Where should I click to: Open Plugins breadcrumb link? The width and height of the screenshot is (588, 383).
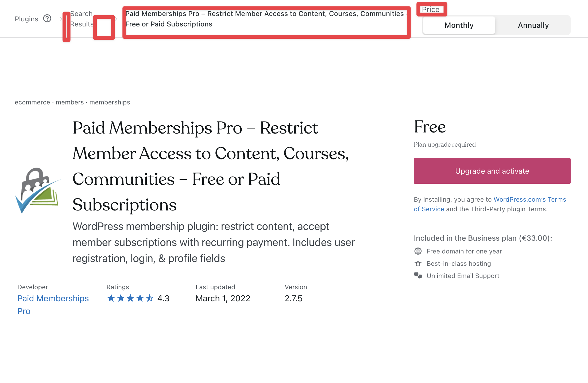26,19
